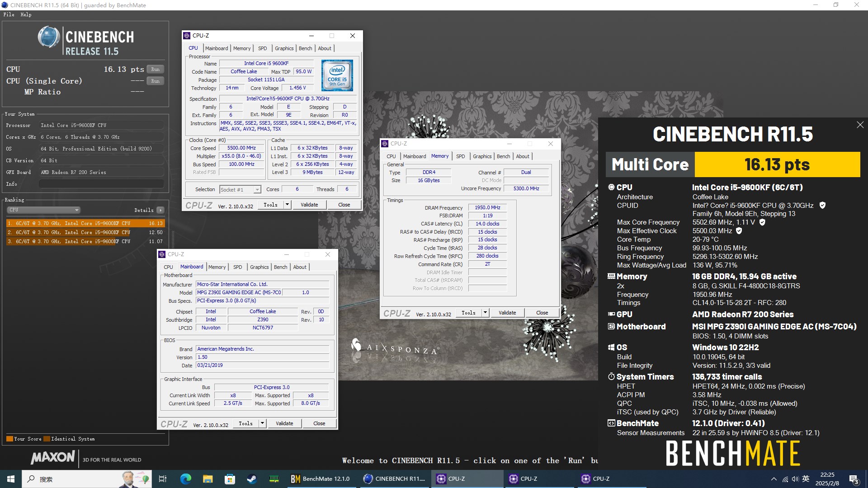Viewport: 868px width, 488px height.
Task: Open the Help menu in Cinebench
Action: 26,14
